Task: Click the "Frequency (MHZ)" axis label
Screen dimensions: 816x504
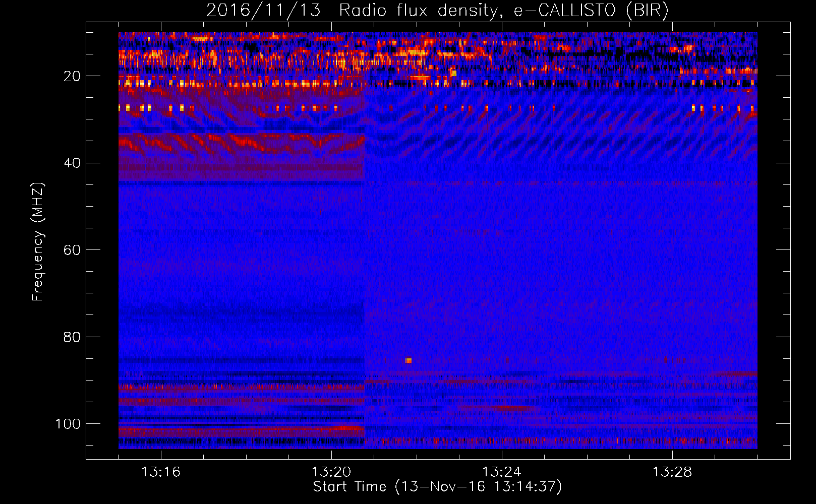Action: [38, 242]
